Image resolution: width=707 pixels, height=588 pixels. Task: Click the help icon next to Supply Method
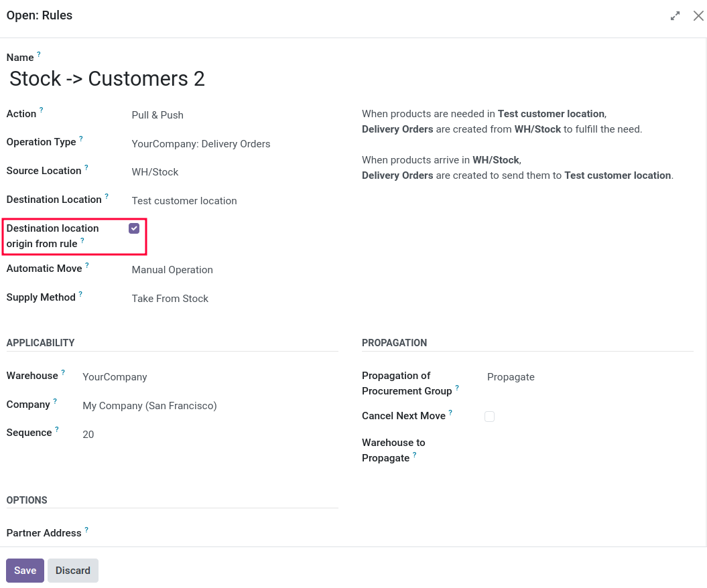[80, 294]
